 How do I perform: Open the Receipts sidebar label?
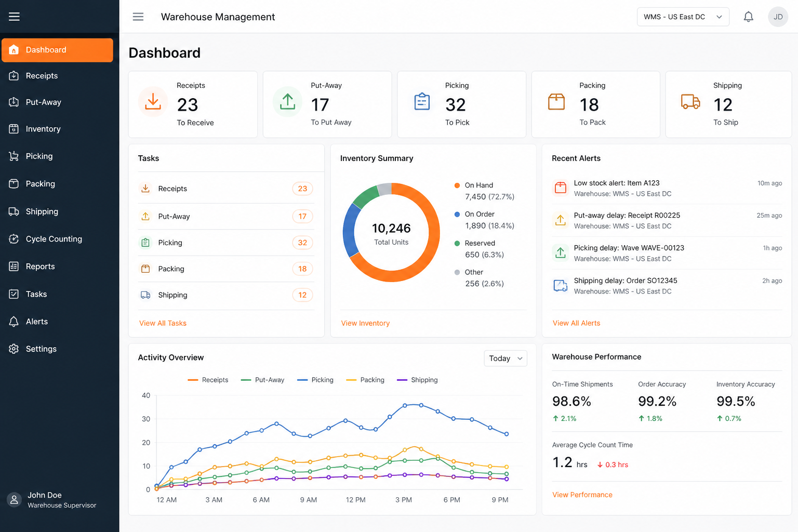pos(42,76)
